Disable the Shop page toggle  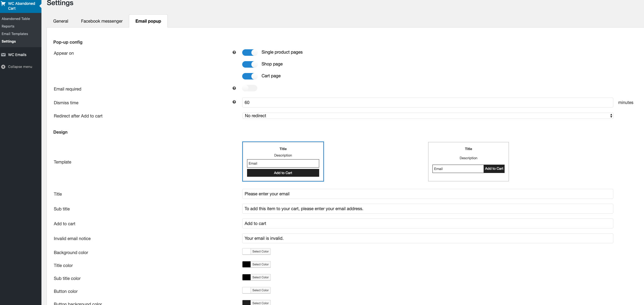point(249,64)
